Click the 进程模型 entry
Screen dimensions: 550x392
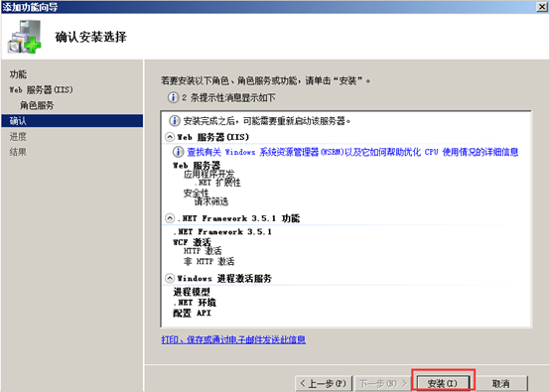[192, 292]
